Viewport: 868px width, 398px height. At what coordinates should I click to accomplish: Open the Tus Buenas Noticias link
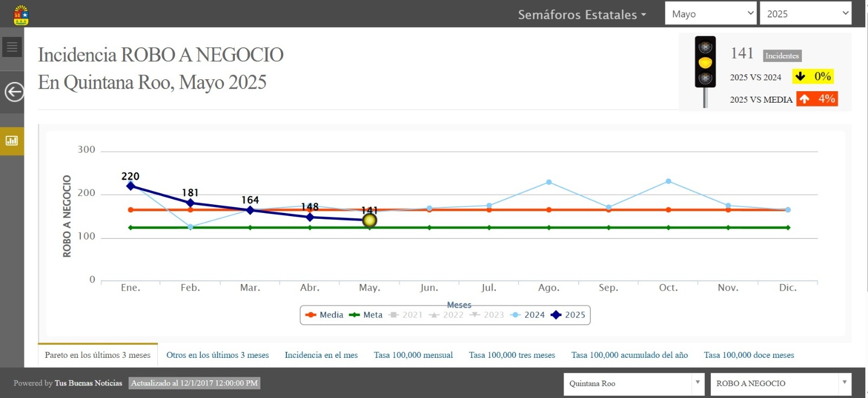(88, 383)
